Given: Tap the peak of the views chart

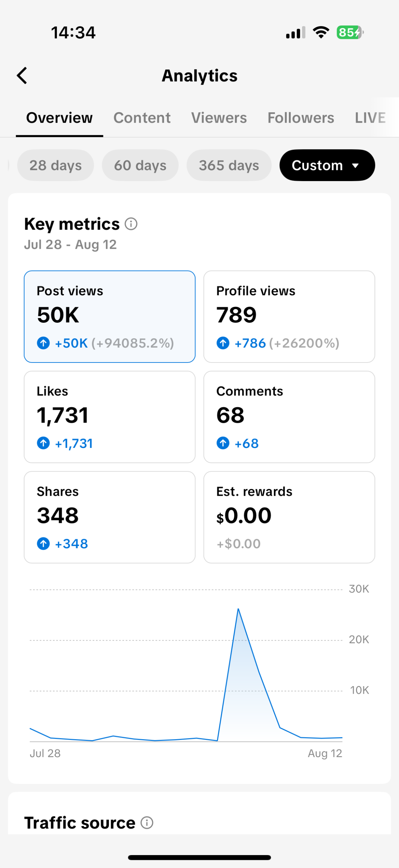Looking at the screenshot, I should pyautogui.click(x=238, y=609).
